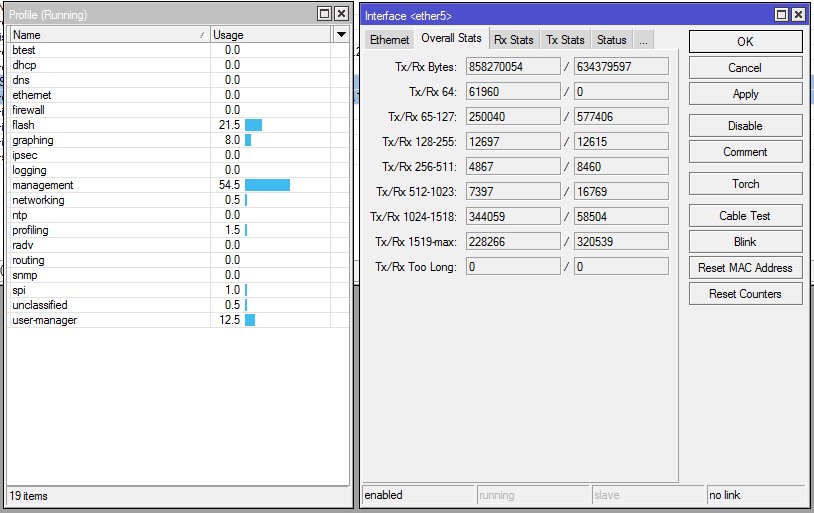Maximize the Profile window

pos(323,14)
